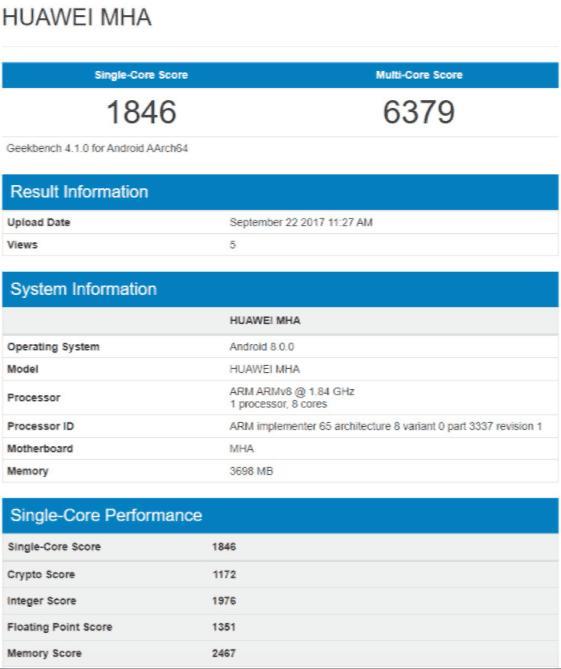Click the 6379 multi-core score value
The image size is (561, 669).
pos(419,112)
